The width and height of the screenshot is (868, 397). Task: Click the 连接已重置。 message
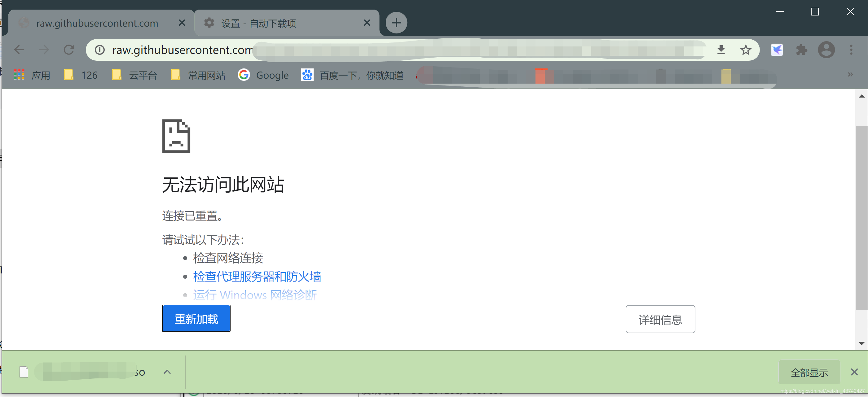(x=192, y=216)
